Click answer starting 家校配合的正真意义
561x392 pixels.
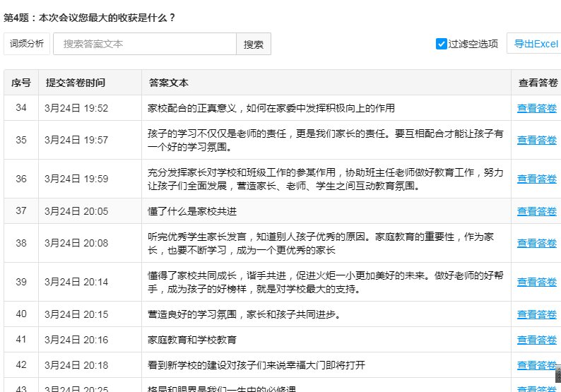[271, 108]
